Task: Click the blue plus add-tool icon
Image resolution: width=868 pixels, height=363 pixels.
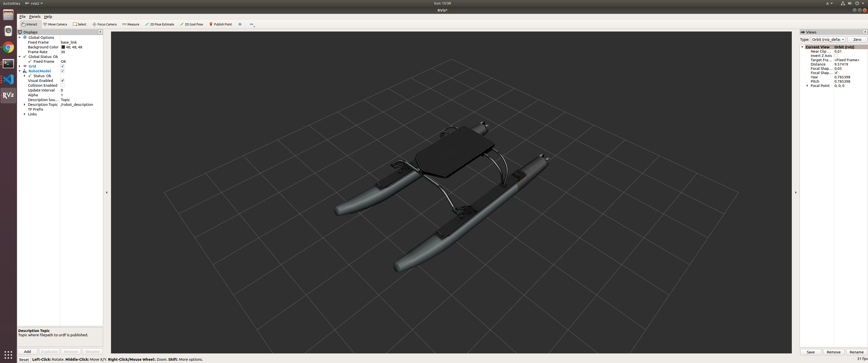Action: coord(240,24)
